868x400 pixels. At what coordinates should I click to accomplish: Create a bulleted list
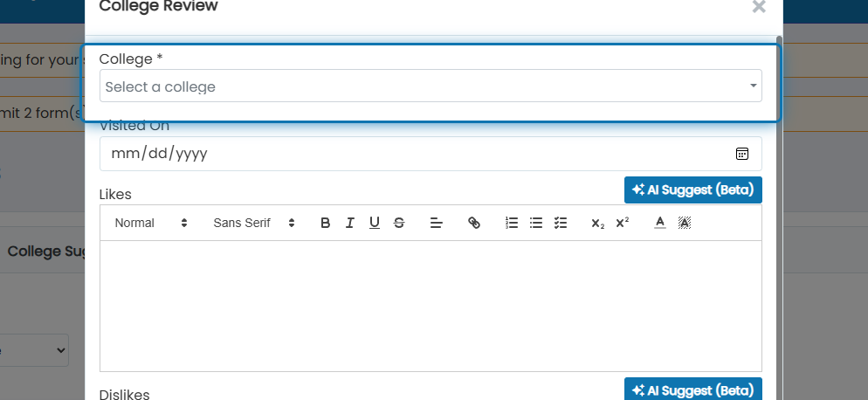pyautogui.click(x=536, y=223)
